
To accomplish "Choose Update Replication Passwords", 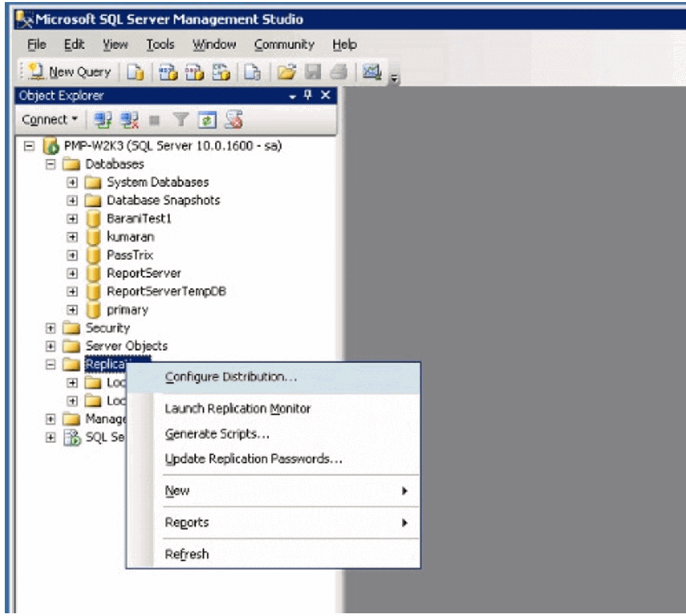I will point(274,459).
